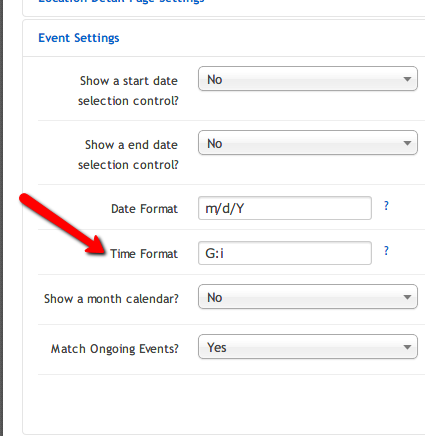Viewport: 425px width, 436px height.
Task: Click the Date Format field containing m/d/Y
Action: tap(285, 208)
